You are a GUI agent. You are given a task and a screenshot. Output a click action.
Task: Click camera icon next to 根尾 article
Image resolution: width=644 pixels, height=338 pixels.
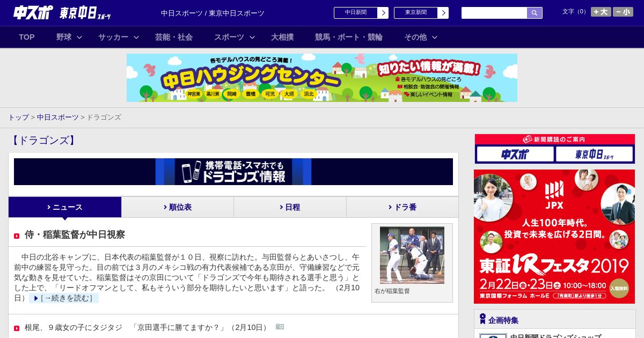click(x=280, y=327)
